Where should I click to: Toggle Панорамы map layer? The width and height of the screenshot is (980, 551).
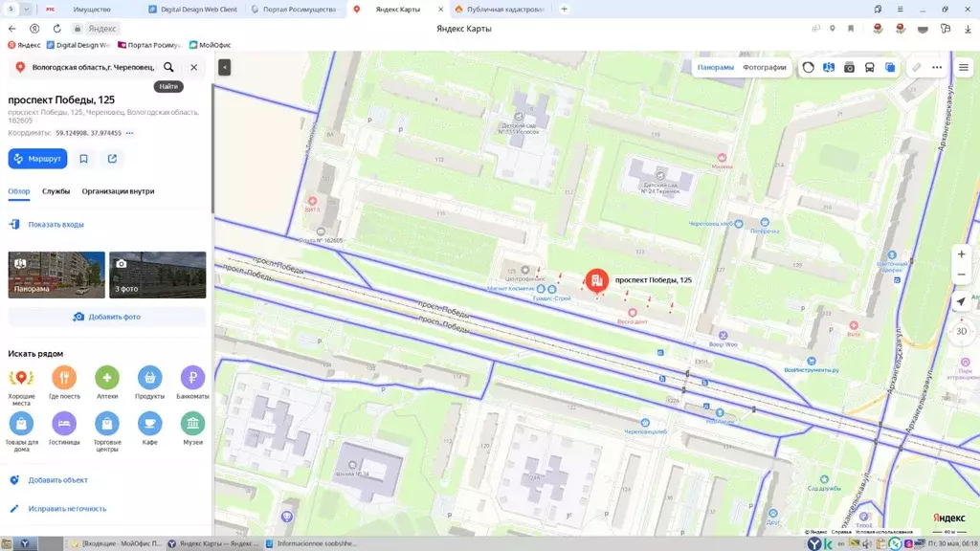[716, 68]
